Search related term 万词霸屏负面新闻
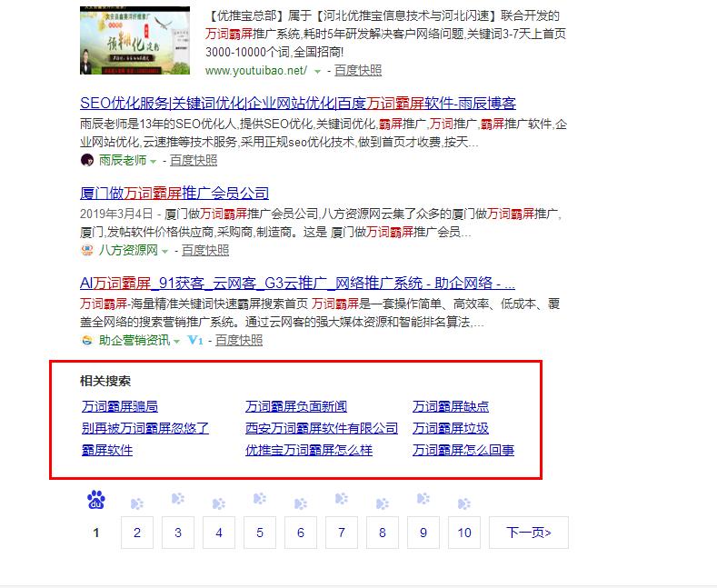Image resolution: width=717 pixels, height=588 pixels. tap(296, 406)
